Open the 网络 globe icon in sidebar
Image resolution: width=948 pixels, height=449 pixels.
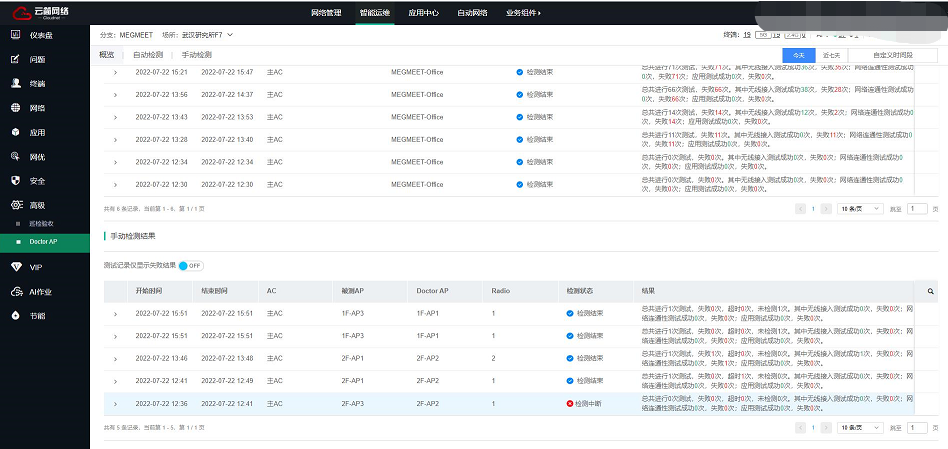pyautogui.click(x=16, y=107)
